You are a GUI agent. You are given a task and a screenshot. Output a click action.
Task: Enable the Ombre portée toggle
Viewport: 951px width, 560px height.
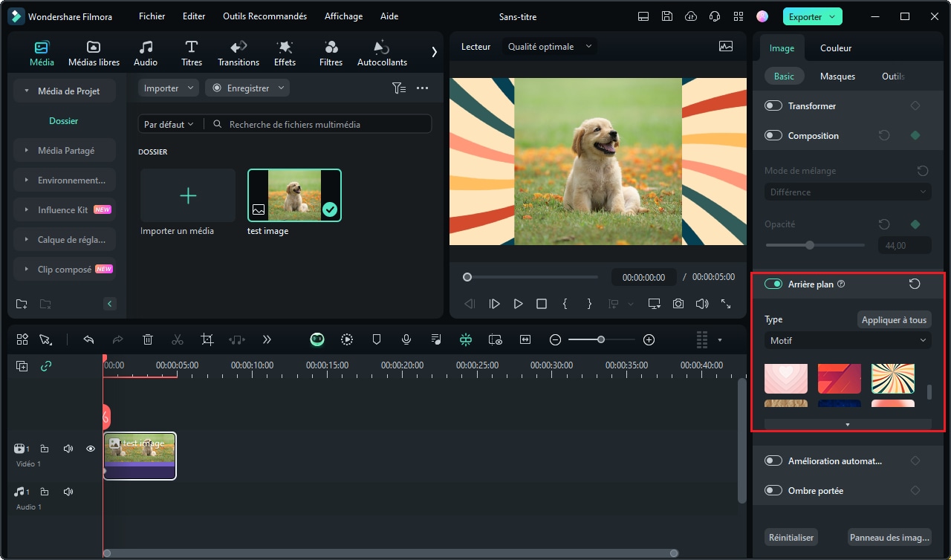[773, 490]
